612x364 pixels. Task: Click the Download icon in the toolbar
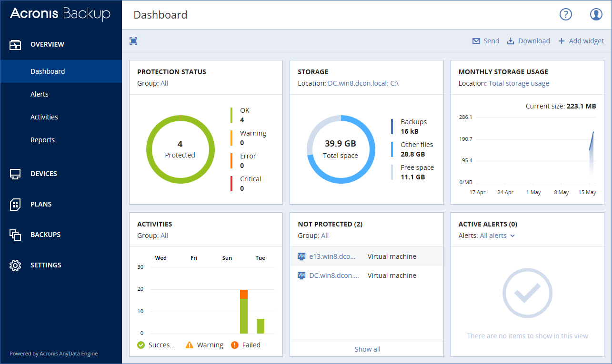(512, 40)
